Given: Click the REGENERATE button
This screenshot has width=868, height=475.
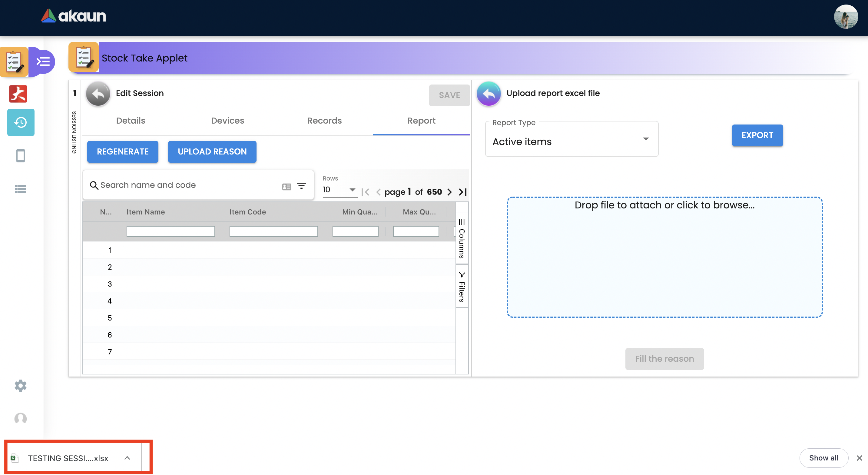Looking at the screenshot, I should point(123,152).
